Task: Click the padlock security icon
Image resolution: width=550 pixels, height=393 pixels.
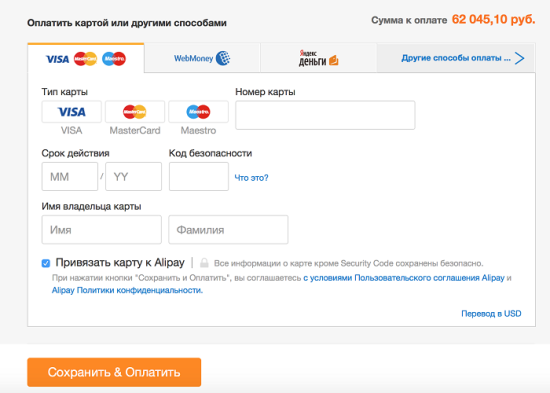Action: pyautogui.click(x=204, y=263)
